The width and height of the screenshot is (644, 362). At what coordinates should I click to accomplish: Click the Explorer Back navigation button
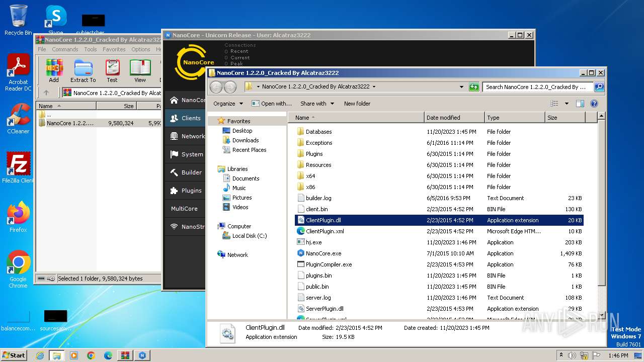tap(216, 87)
